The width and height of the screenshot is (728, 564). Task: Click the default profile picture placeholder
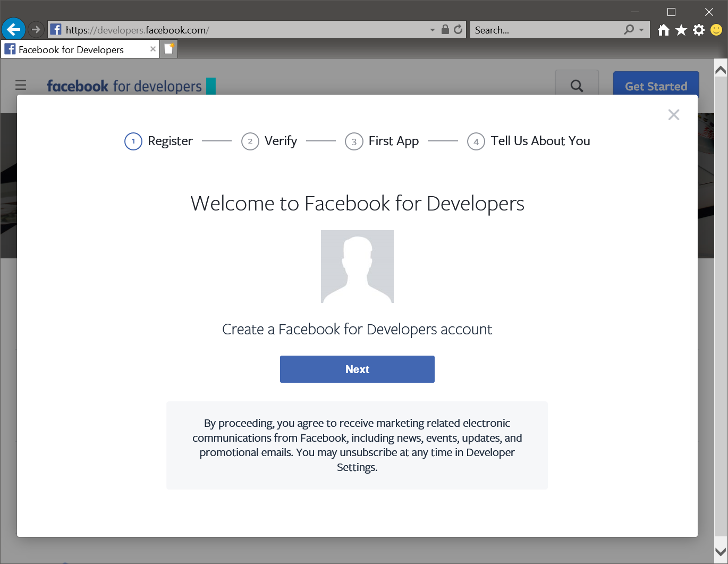pyautogui.click(x=357, y=266)
